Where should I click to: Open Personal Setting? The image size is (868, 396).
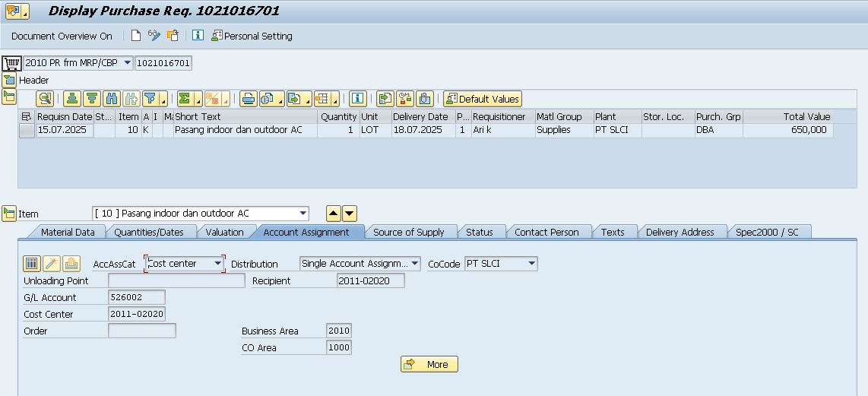pos(252,36)
